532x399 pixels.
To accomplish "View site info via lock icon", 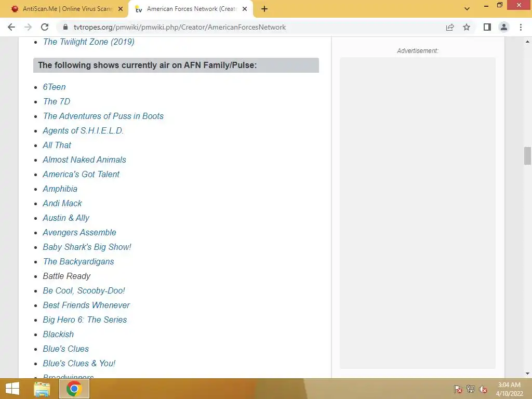I will [65, 27].
